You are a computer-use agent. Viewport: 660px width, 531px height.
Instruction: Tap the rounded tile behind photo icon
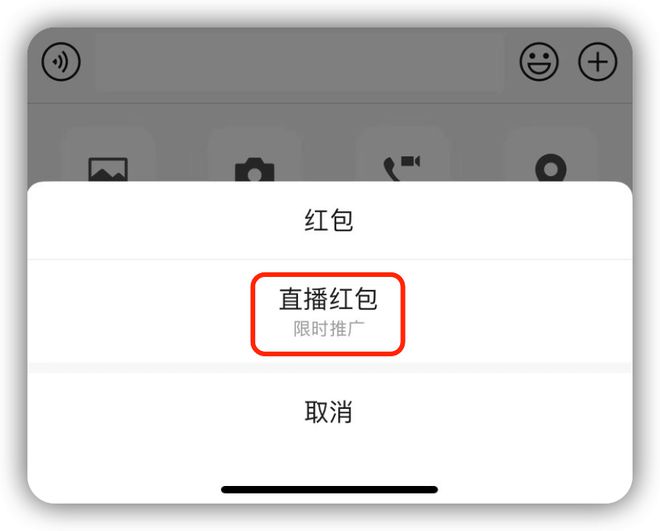point(109,154)
